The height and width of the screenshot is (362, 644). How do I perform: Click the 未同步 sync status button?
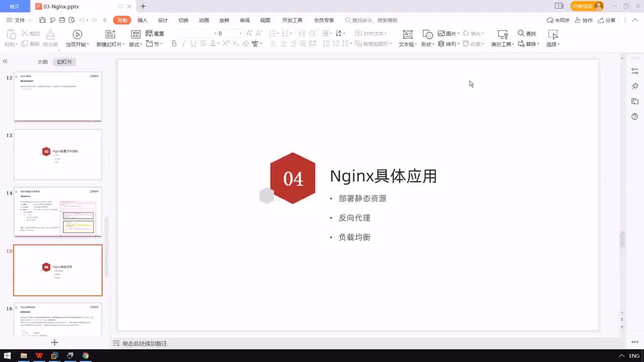pos(558,20)
